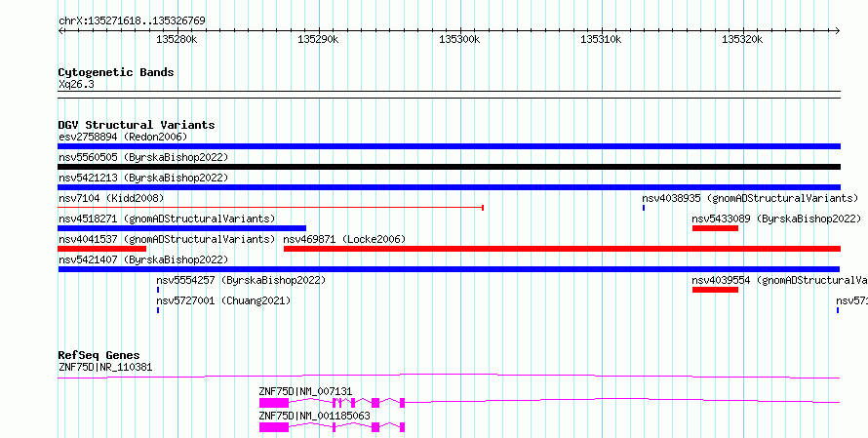868x438 pixels.
Task: Click the left arrow end of ruler
Action: [x=60, y=31]
